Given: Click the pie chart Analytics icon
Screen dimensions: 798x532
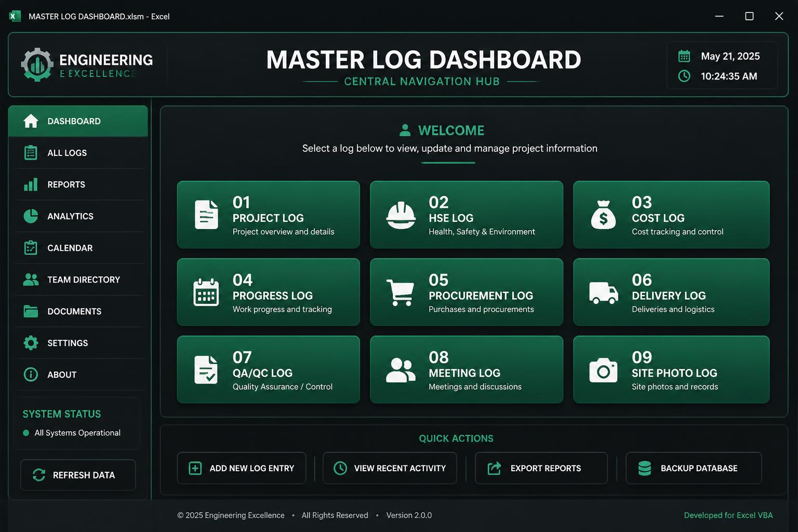Looking at the screenshot, I should tap(31, 216).
